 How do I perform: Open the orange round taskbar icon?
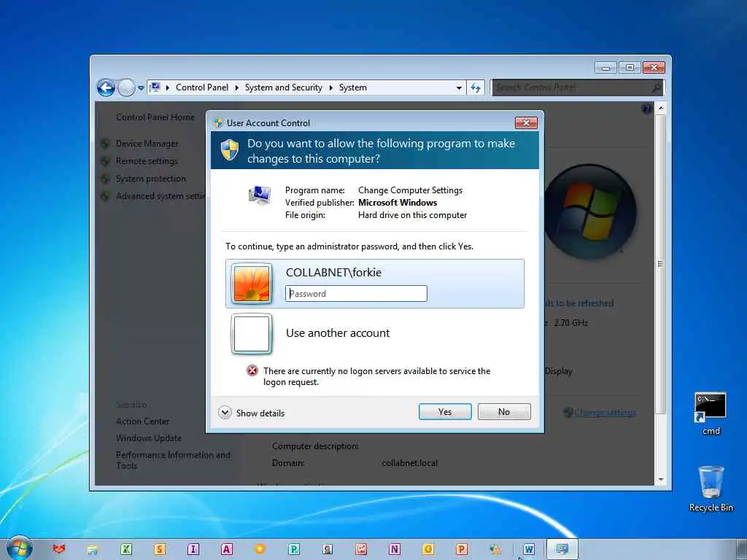coord(260,549)
